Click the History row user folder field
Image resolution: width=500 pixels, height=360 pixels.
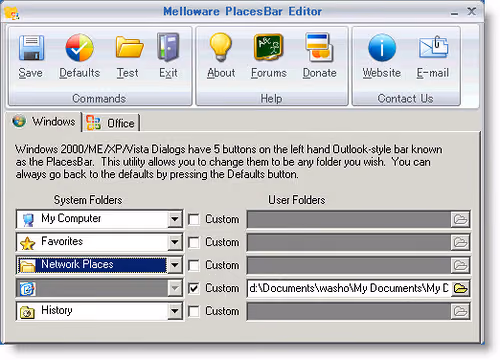tap(349, 311)
